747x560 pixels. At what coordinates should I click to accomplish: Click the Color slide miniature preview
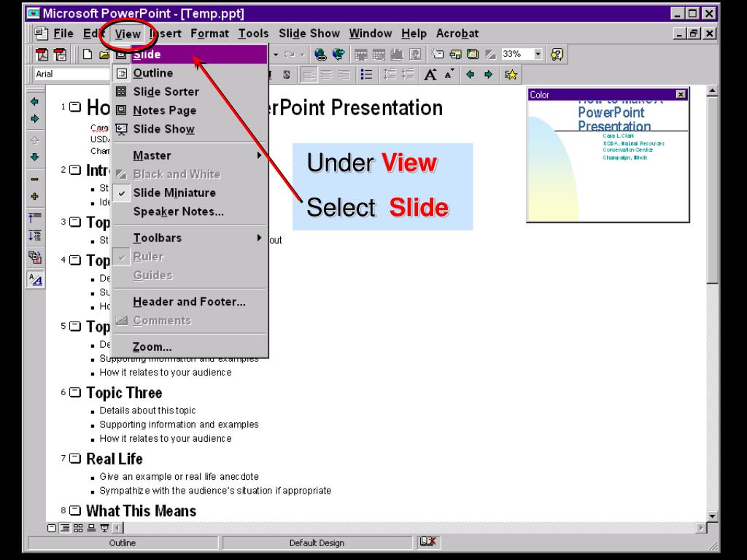(608, 160)
